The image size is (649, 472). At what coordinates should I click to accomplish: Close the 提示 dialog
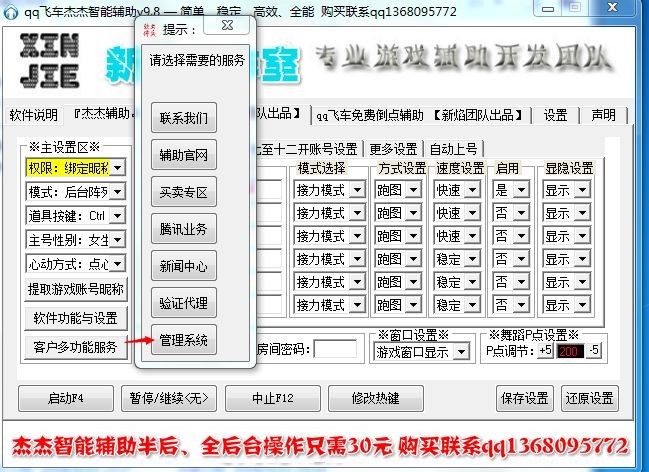coord(227,26)
